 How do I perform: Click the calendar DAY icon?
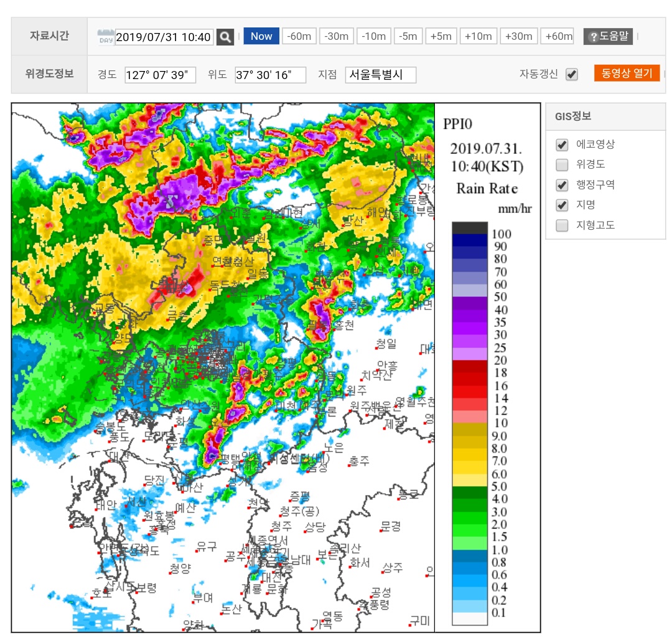point(106,37)
